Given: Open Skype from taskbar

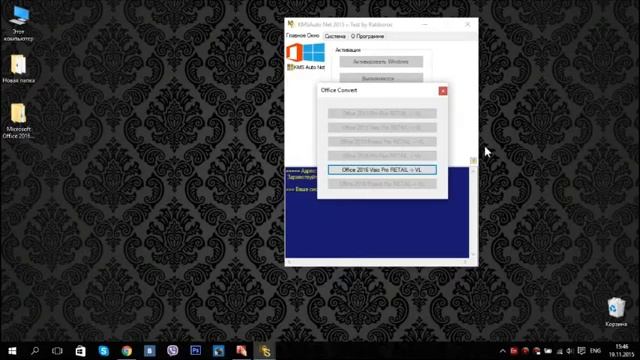Looking at the screenshot, I should coord(104,351).
